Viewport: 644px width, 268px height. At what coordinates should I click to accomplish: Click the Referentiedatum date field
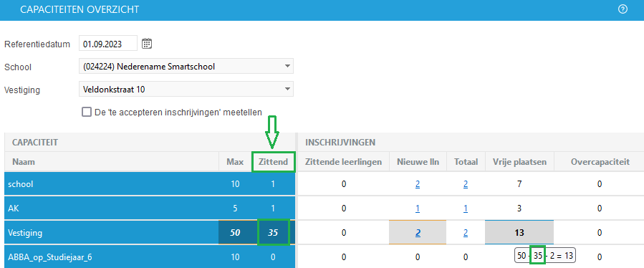[x=108, y=44]
